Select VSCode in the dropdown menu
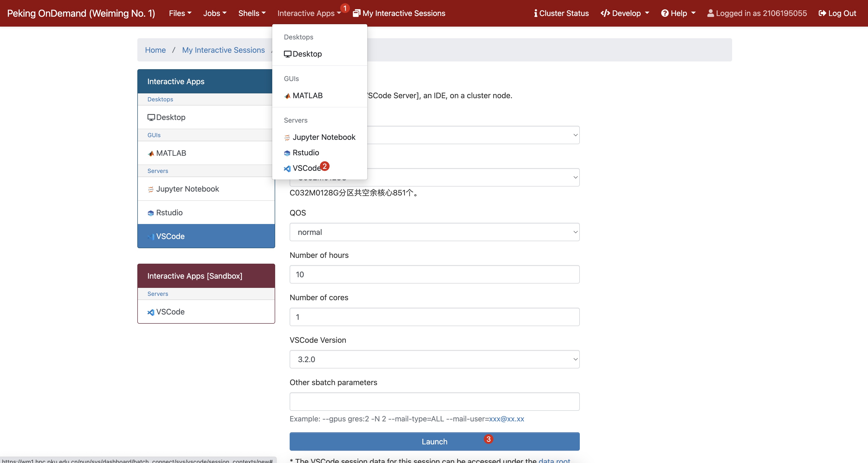 pyautogui.click(x=319, y=168)
